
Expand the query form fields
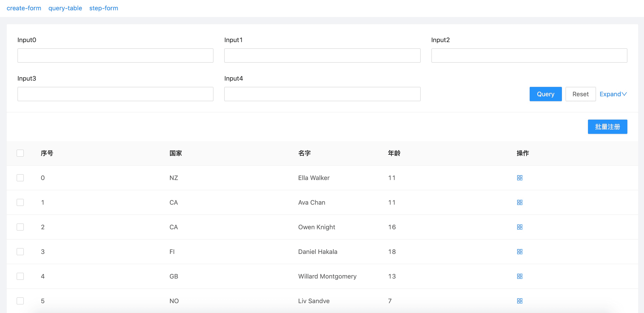pyautogui.click(x=613, y=94)
